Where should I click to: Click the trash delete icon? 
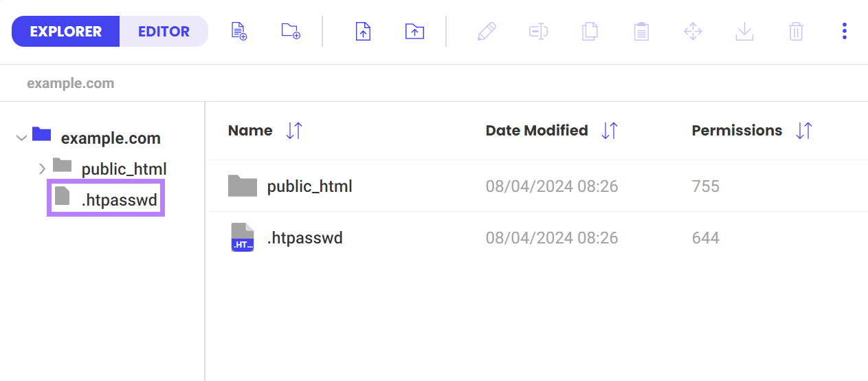tap(796, 31)
